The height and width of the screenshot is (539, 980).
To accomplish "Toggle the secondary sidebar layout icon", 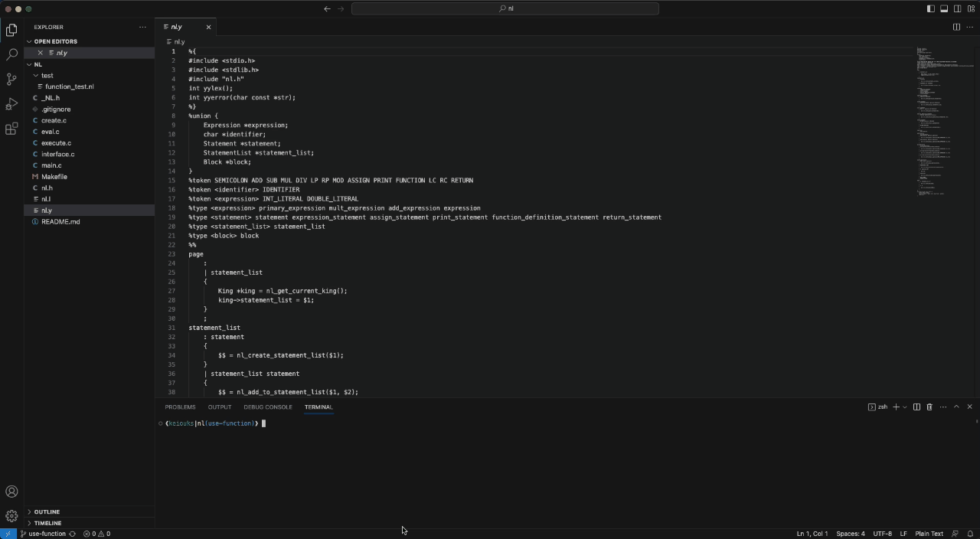I will tap(957, 8).
